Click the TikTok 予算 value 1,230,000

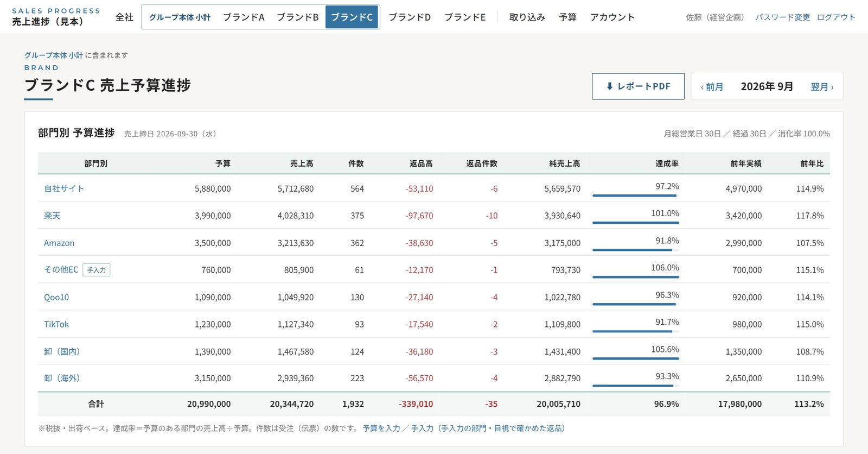point(213,324)
